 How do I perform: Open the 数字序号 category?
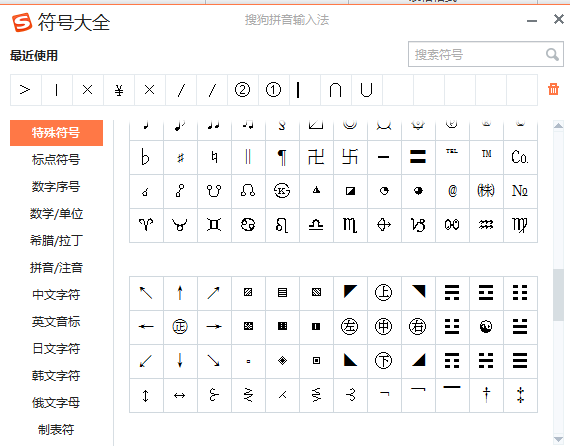[56, 186]
